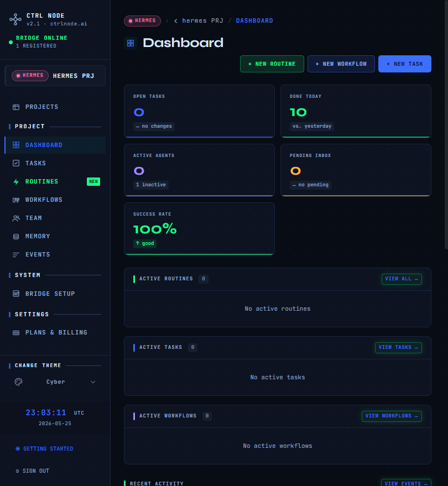This screenshot has width=448, height=486.
Task: Click the 23:03:11 UTC clock
Action: pyautogui.click(x=55, y=413)
